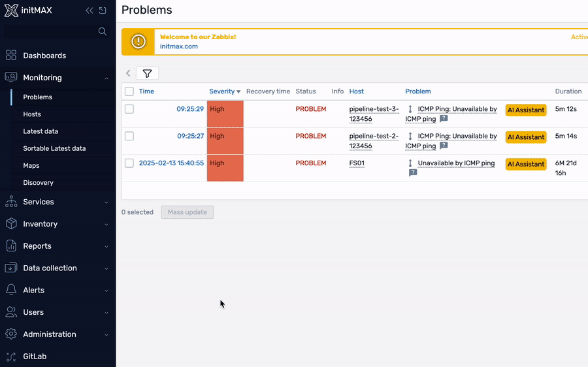
Task: Select the FS01 problem row checkbox
Action: [x=129, y=163]
